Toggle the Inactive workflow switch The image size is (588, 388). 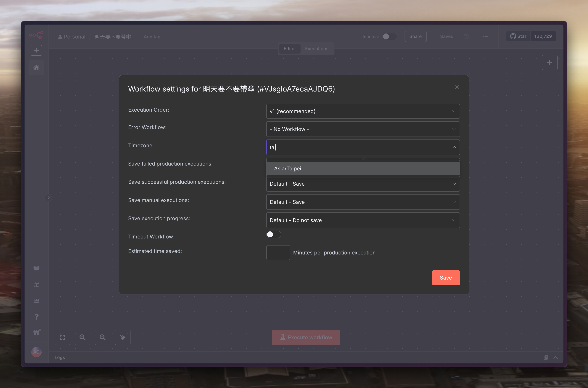[389, 36]
